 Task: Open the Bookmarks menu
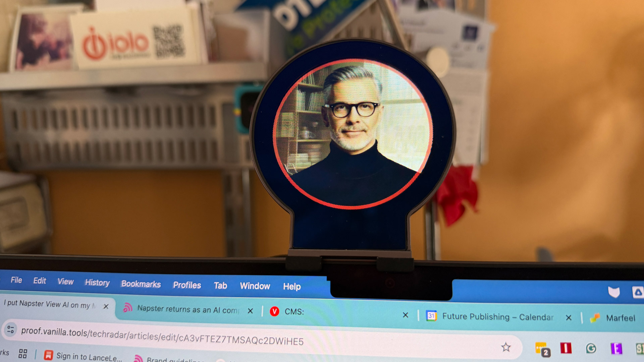[x=141, y=284]
